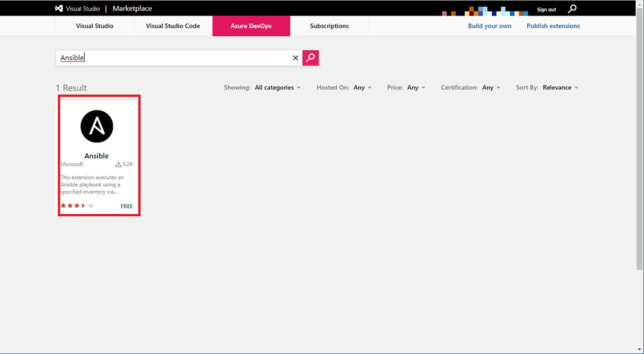This screenshot has height=354, width=644.
Task: Expand the Price Any dropdown
Action: [x=416, y=88]
